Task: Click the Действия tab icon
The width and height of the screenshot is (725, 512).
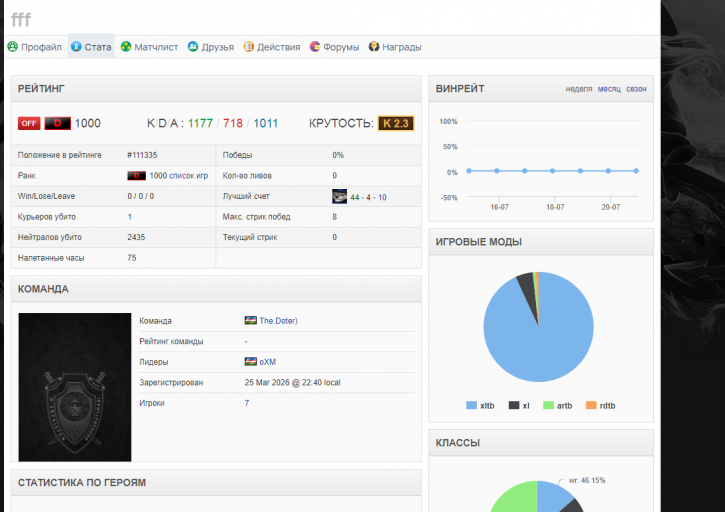Action: 248,46
